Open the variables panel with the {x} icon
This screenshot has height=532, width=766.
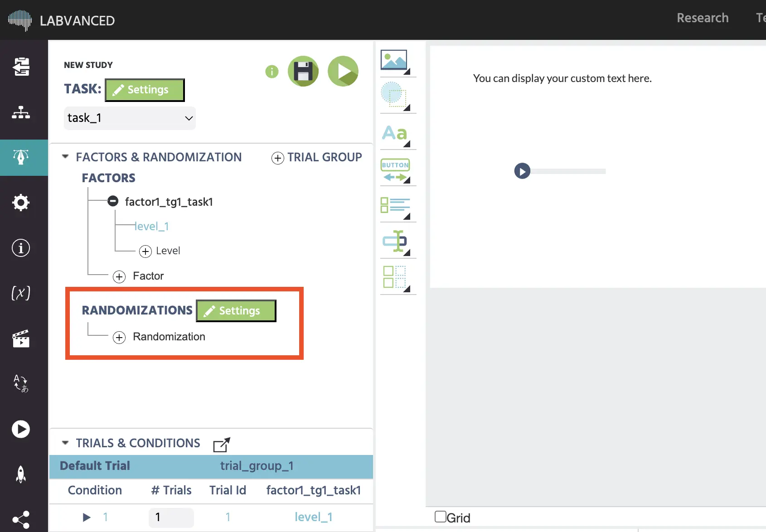(20, 293)
